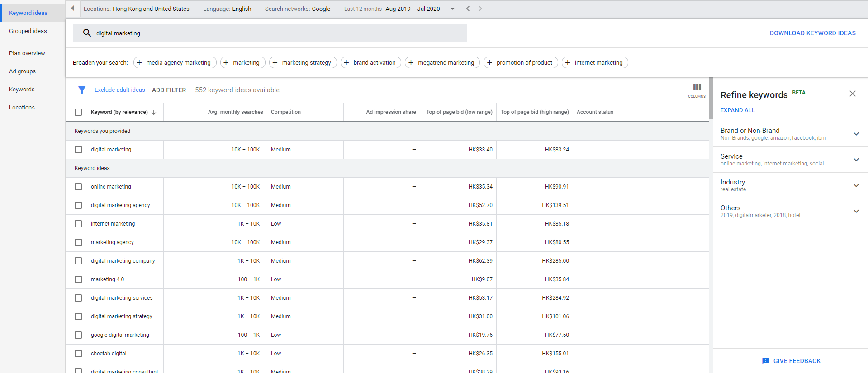The image size is (868, 373).
Task: Check the 'cheetah digital' row
Action: click(78, 354)
